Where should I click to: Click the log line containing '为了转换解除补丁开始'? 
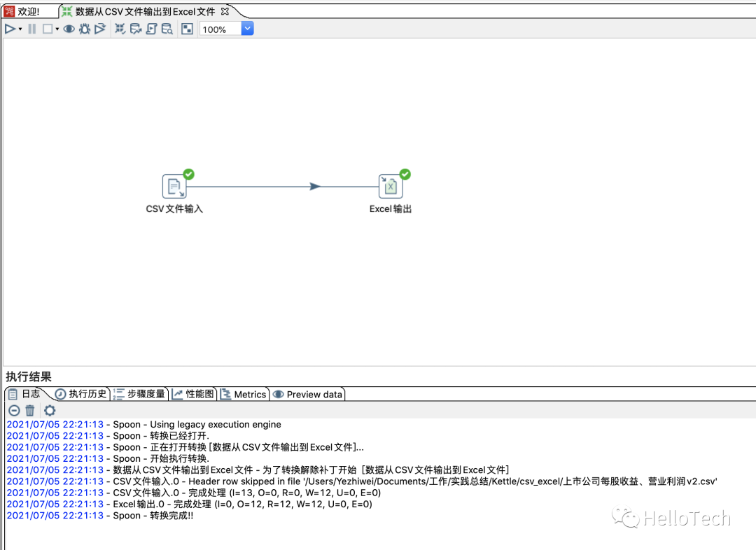[258, 470]
